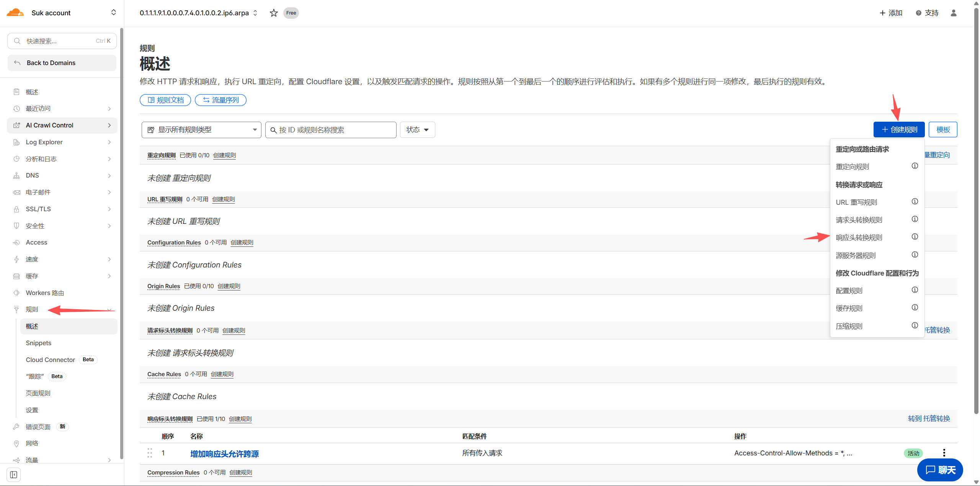The height and width of the screenshot is (486, 980).
Task: Click 转到 托管转换 link
Action: pos(929,419)
